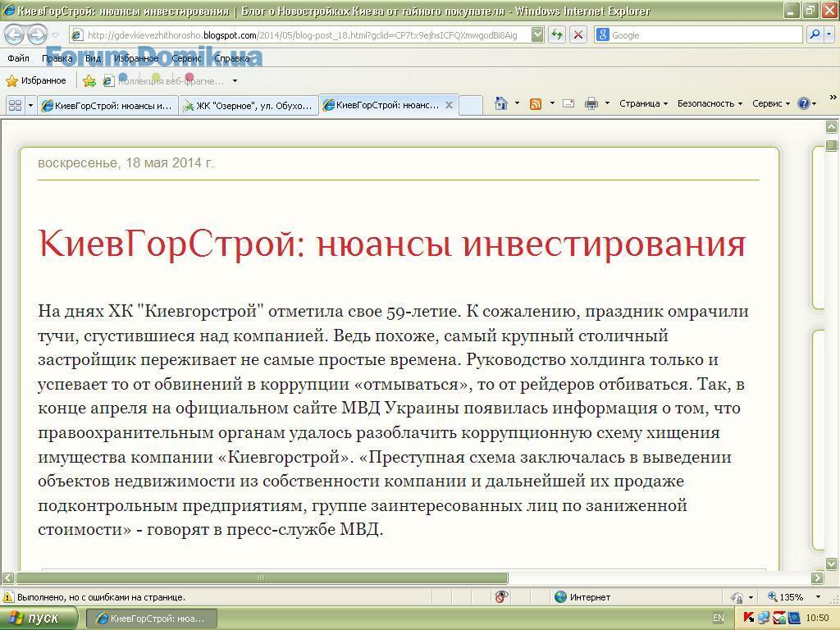Open the Избранное favorites star button
This screenshot has width=840, height=630.
36,81
